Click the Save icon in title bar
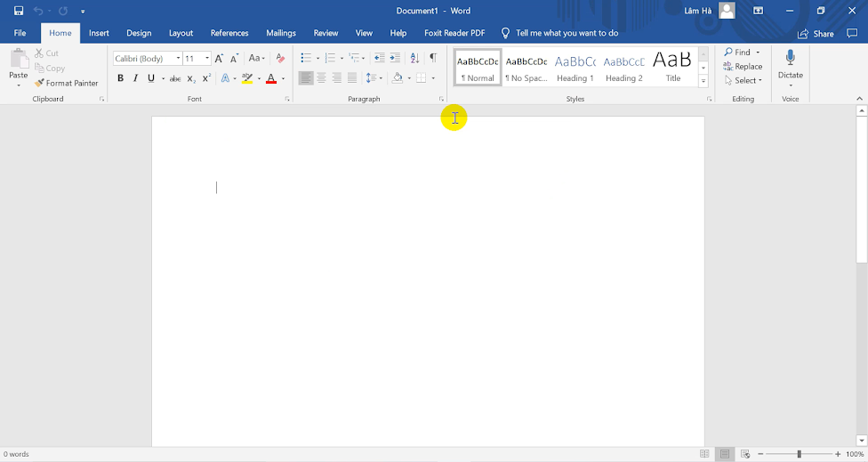 tap(19, 11)
